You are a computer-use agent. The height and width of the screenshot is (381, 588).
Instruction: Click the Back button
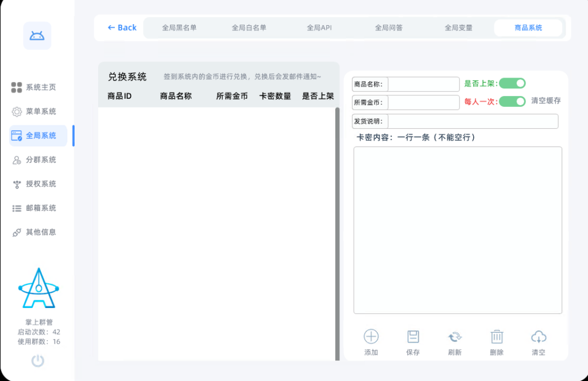[x=121, y=27]
